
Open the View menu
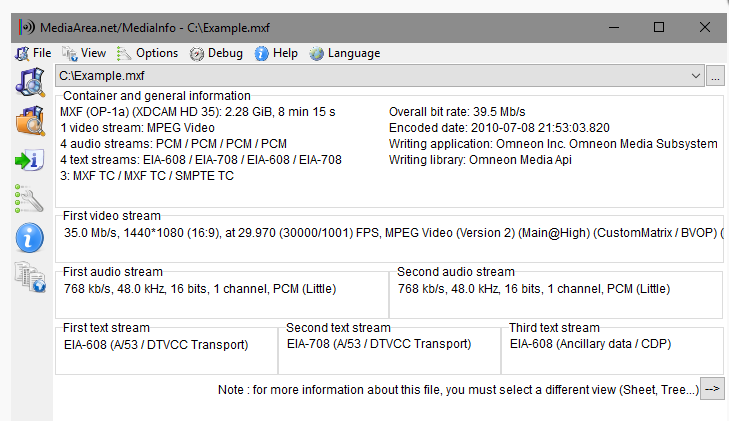[84, 53]
